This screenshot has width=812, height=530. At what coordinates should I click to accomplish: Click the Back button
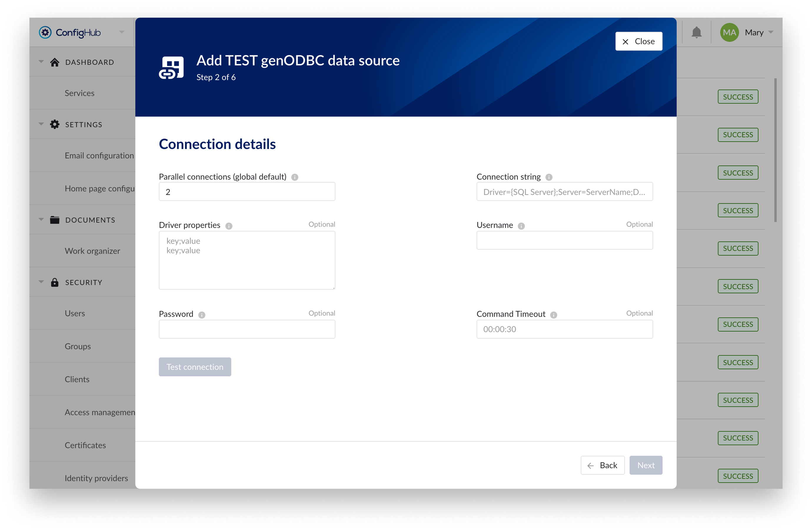602,465
